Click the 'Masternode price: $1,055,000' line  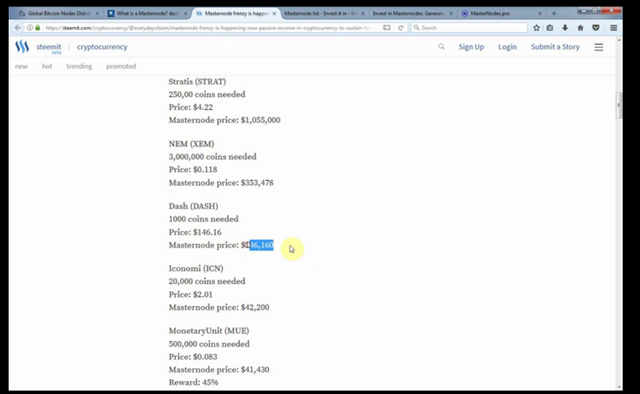click(x=224, y=120)
